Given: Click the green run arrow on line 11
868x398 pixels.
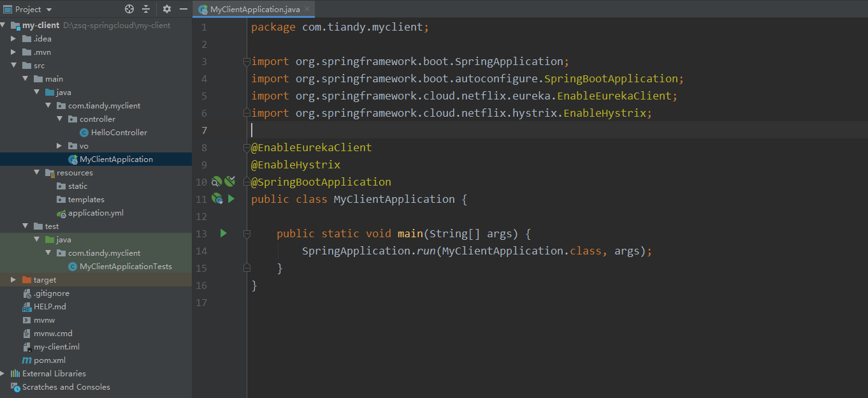Looking at the screenshot, I should (231, 199).
